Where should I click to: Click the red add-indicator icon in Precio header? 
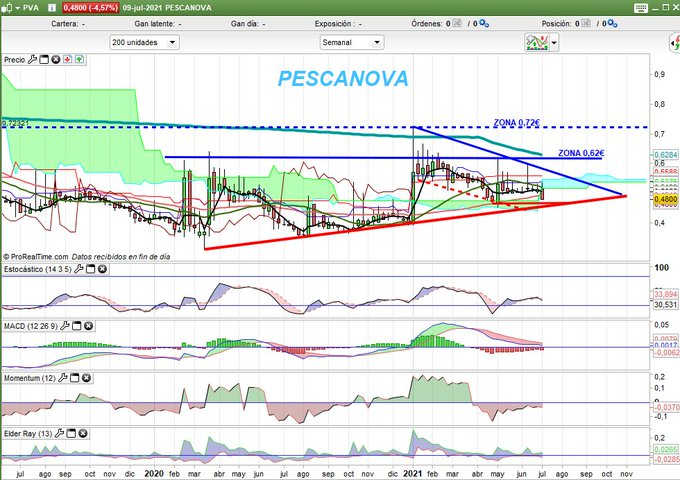click(x=67, y=59)
